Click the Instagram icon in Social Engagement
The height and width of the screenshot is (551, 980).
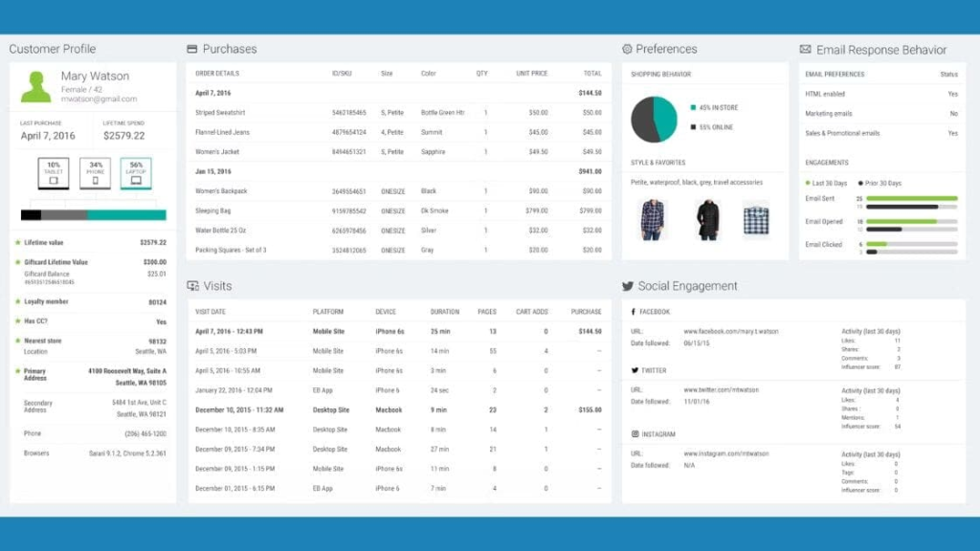click(635, 434)
